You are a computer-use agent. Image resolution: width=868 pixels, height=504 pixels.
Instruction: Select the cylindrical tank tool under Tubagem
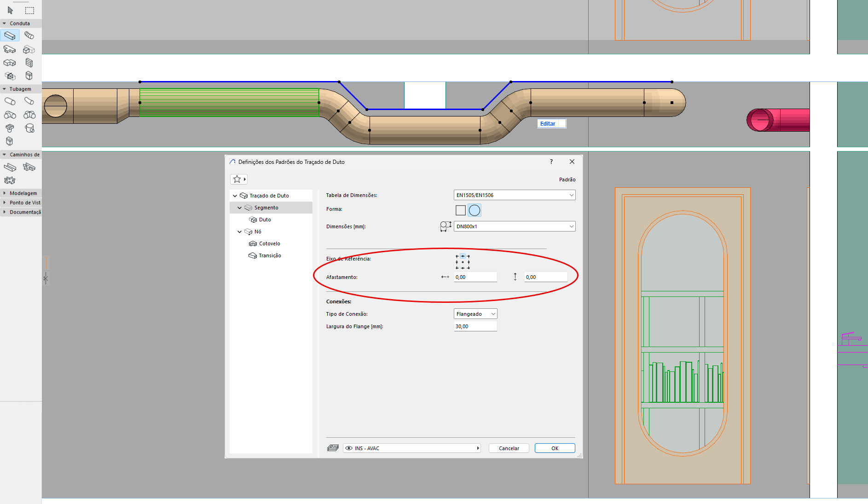[x=29, y=128]
